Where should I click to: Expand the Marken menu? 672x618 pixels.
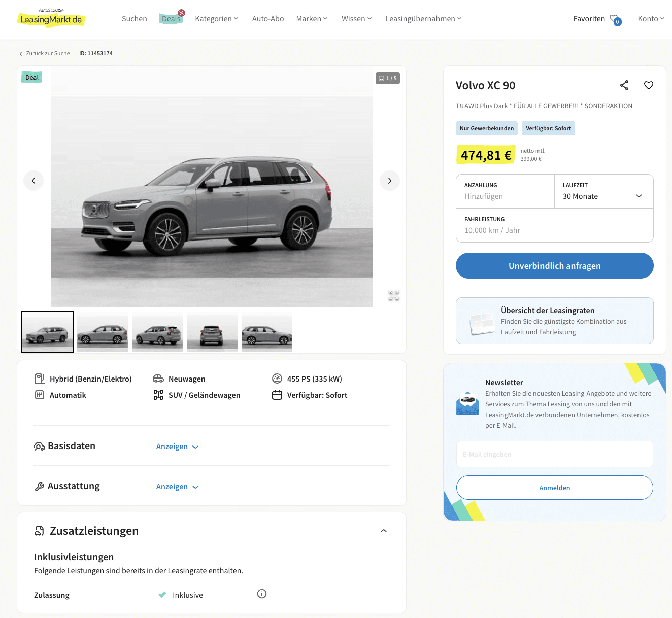click(x=312, y=19)
